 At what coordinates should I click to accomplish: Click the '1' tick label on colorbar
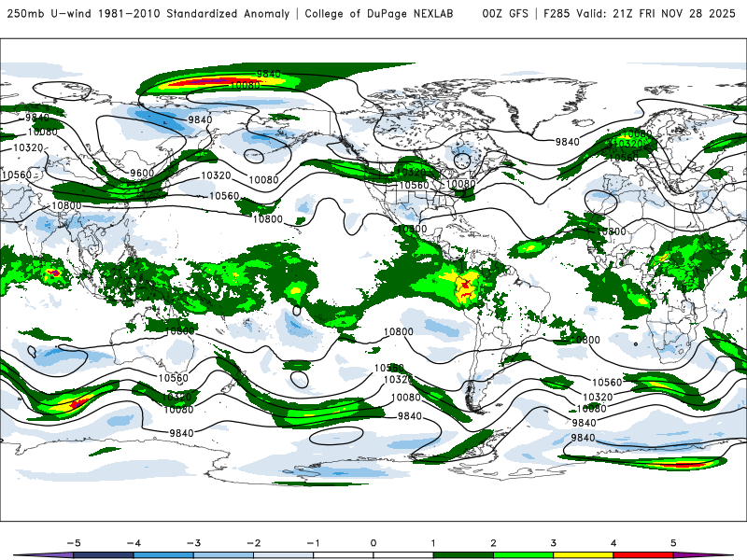433,543
